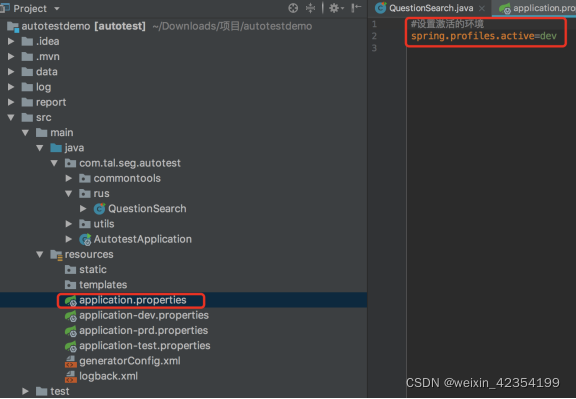Open the Project panel settings gear
The image size is (576, 399).
[x=336, y=8]
